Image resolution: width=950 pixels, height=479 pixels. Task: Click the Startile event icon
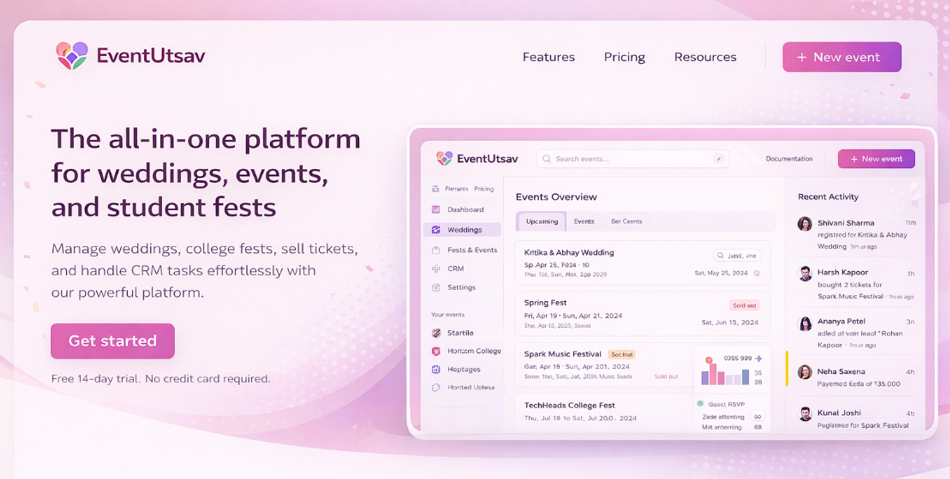[x=436, y=333]
